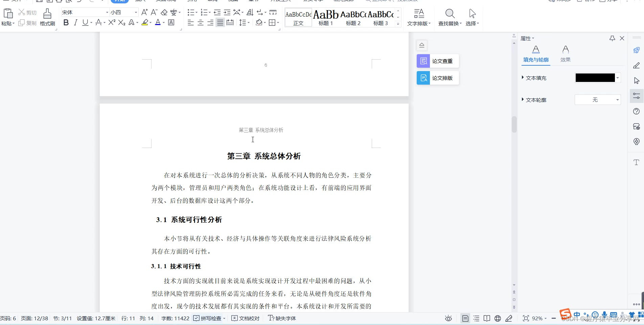The height and width of the screenshot is (325, 644).
Task: Apply subscript with the X₂ icon
Action: (x=122, y=23)
